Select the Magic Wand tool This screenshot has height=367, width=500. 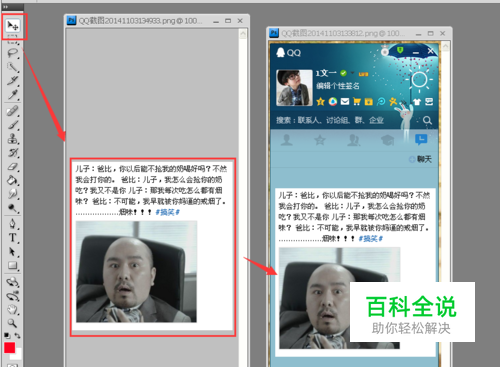[x=13, y=67]
